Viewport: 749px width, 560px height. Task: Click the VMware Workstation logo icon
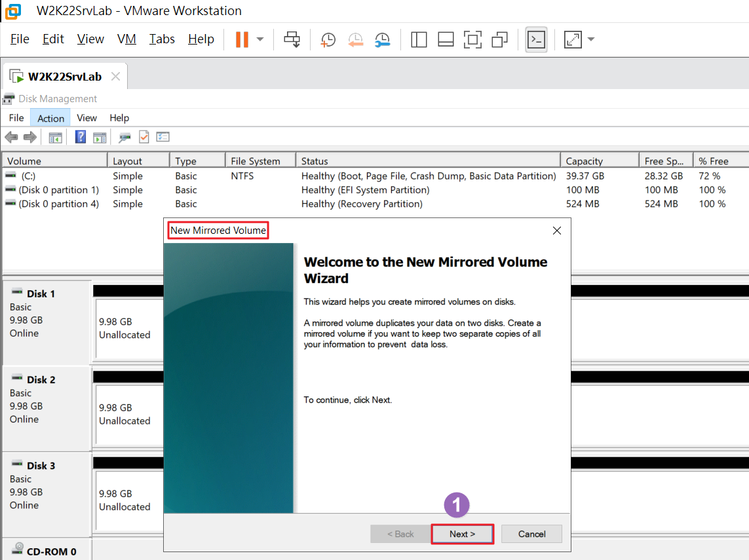click(13, 10)
